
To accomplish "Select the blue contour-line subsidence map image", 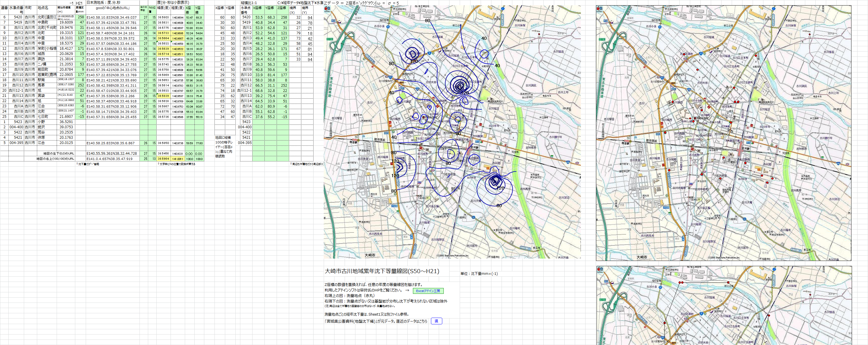I will 452,132.
